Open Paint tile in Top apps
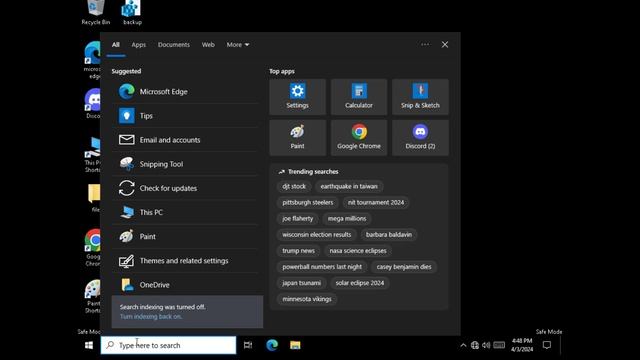 click(x=298, y=138)
